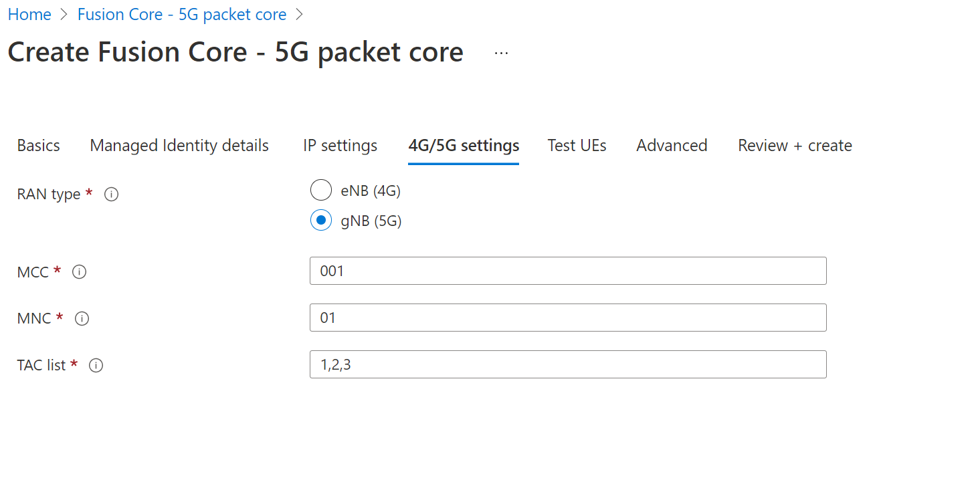980x482 pixels.
Task: Click into the MCC input field
Action: (x=568, y=271)
